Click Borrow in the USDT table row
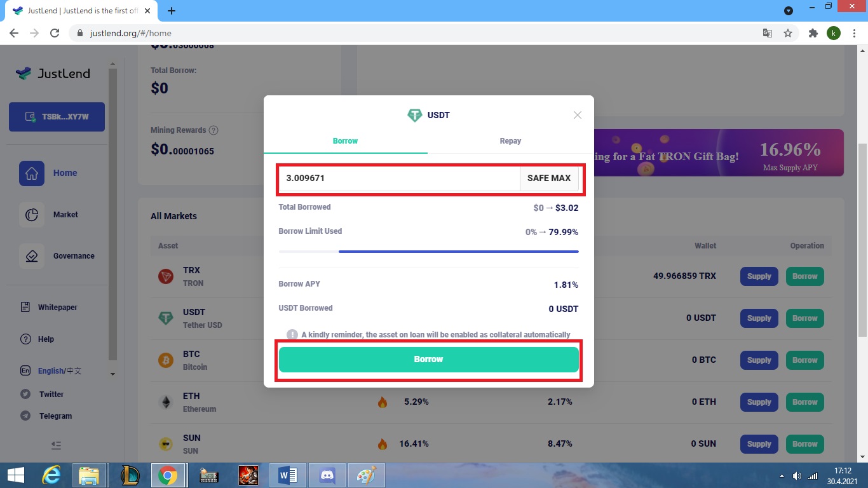The width and height of the screenshot is (868, 488). click(804, 318)
